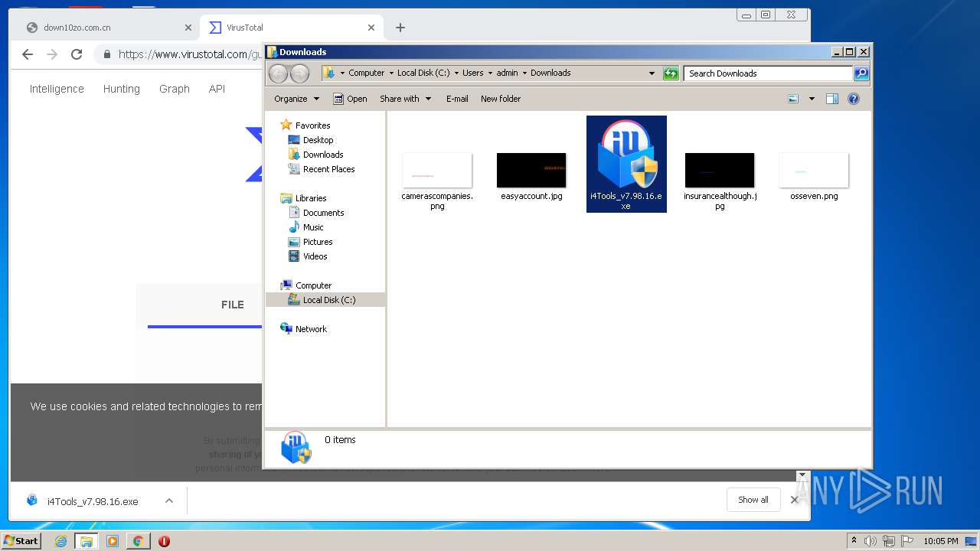Click the search magnifier icon in Downloads window
Screen dimensions: 980x551
click(x=861, y=73)
